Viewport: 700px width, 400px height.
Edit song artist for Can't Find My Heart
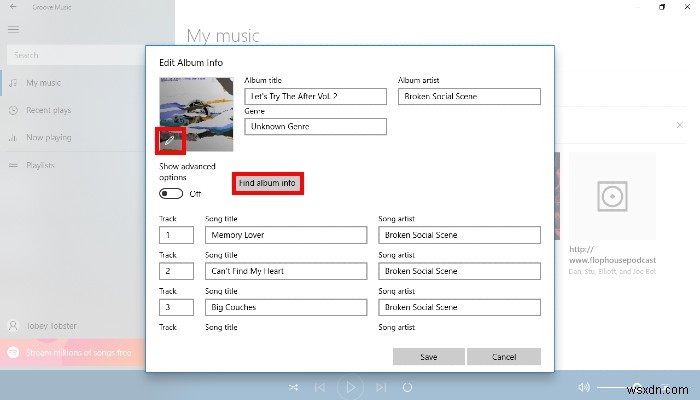click(459, 271)
